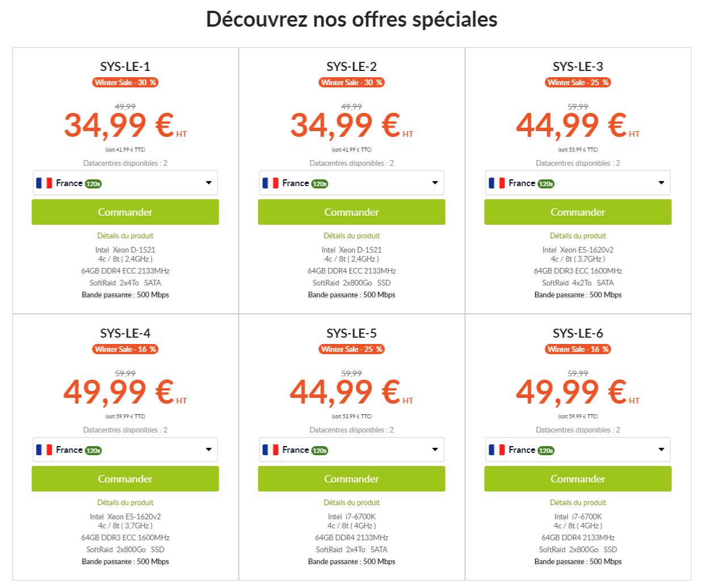Expand the SYS-LE-2 datacenter dropdown arrow
This screenshot has height=588, width=705.
[x=435, y=183]
